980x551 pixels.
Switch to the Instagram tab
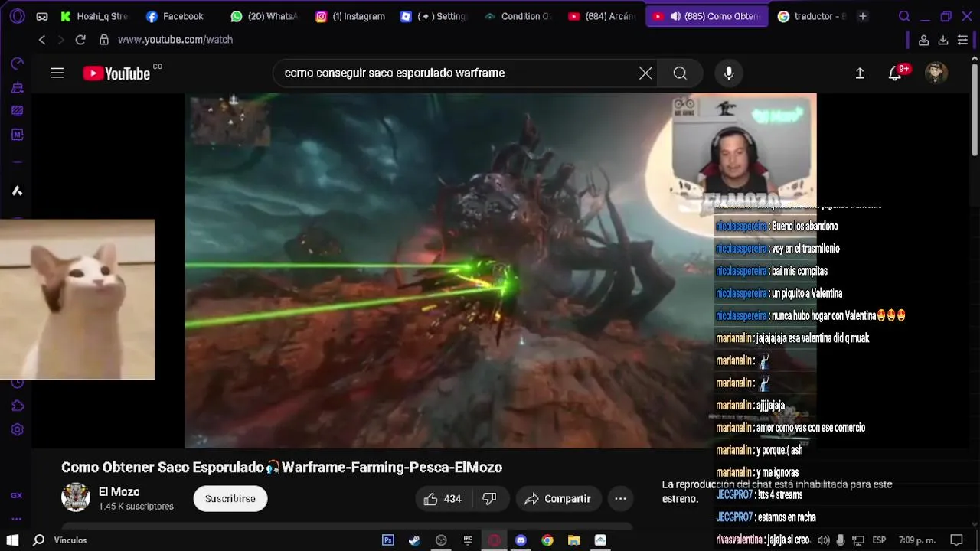coord(350,16)
